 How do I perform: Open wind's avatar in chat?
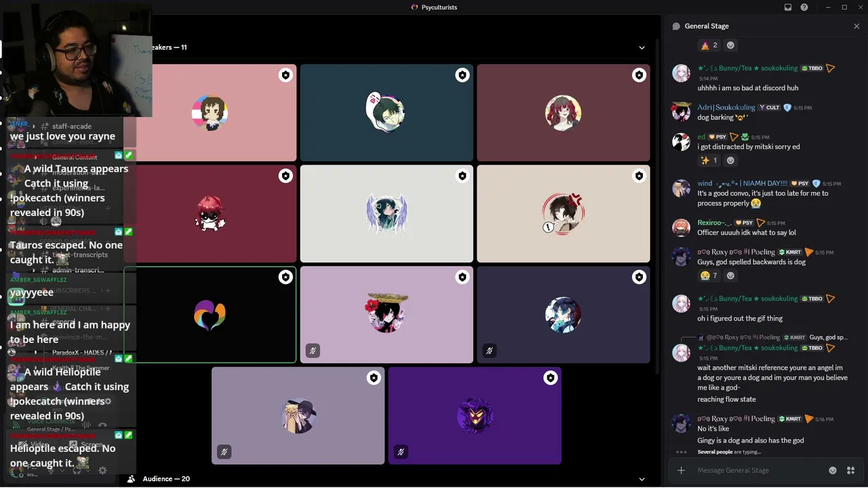click(681, 188)
